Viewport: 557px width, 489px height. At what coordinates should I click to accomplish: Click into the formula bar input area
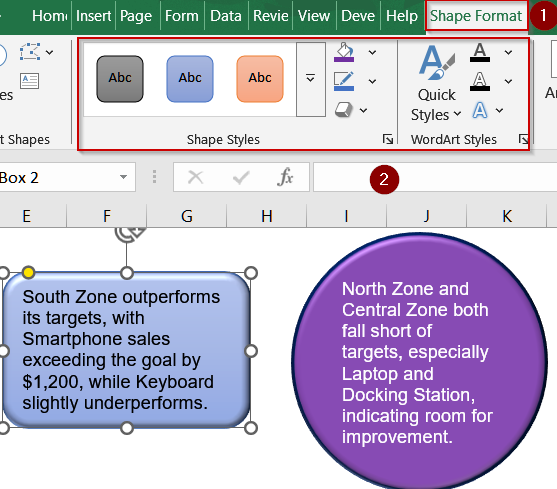435,177
